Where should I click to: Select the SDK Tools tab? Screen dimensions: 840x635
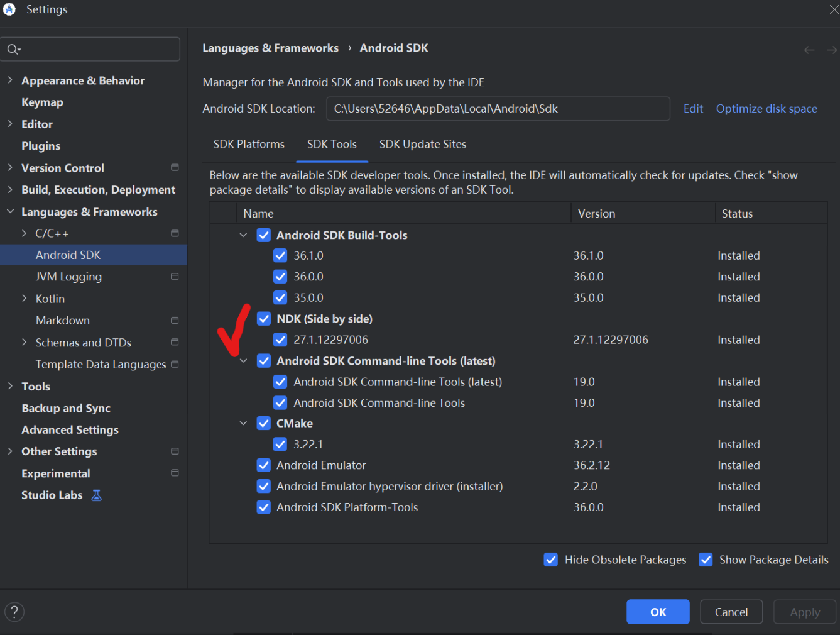(332, 144)
